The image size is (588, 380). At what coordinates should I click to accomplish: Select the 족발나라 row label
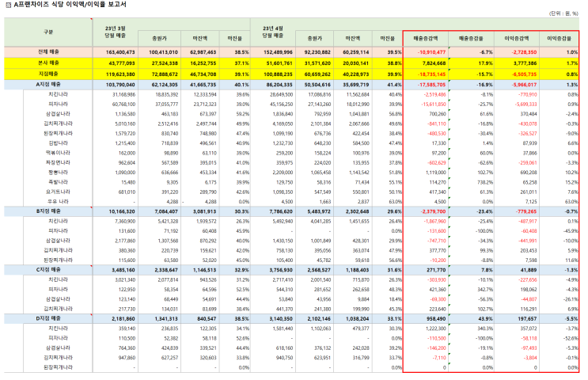[58, 182]
